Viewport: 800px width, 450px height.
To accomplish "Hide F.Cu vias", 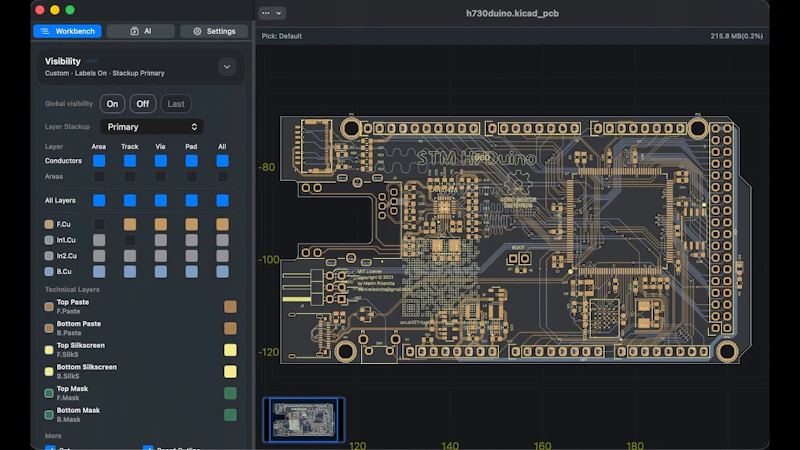I will (x=161, y=224).
